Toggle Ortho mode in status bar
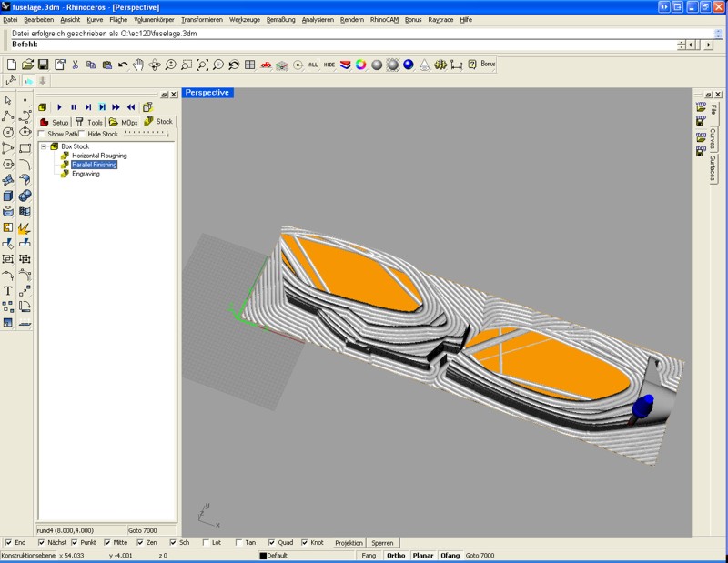Screen dimensions: 728x563 396,555
